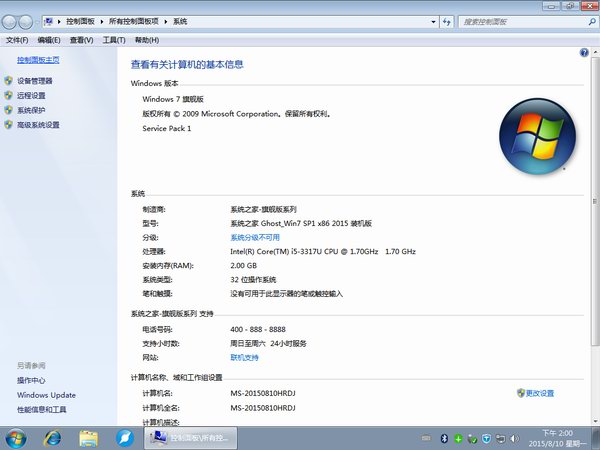
Task: Open the 查看(V) menu
Action: point(81,40)
